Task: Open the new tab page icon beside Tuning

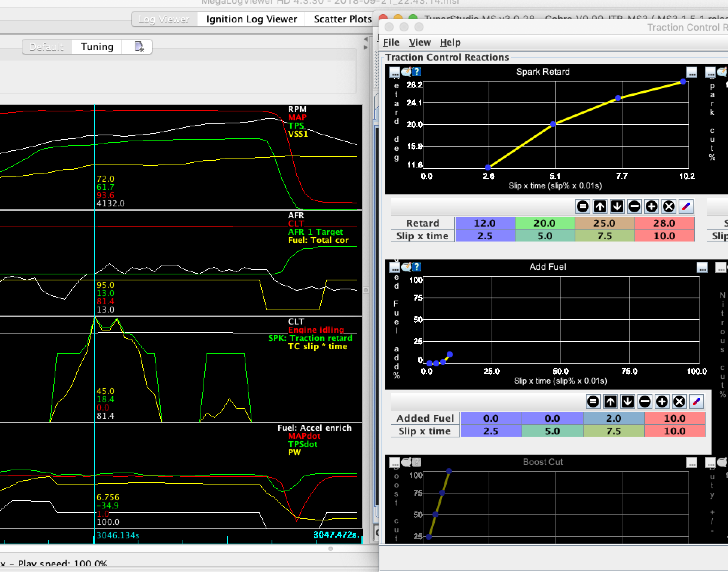Action: (139, 47)
